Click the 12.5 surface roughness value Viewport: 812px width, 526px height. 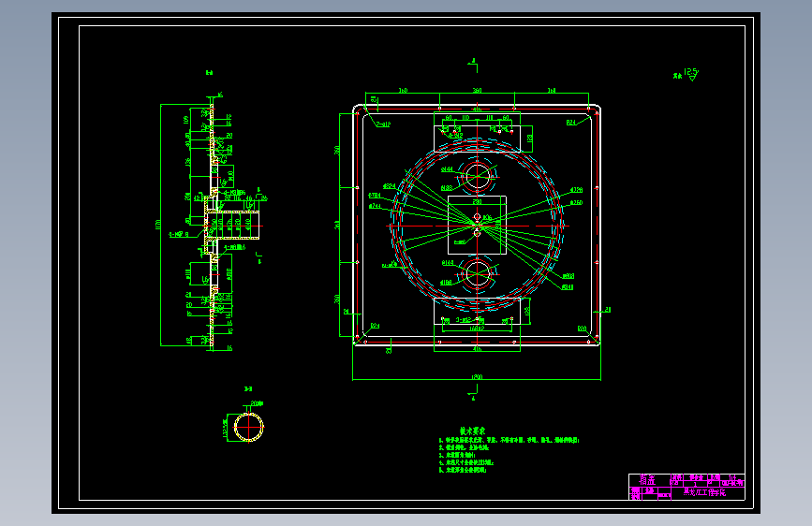[691, 71]
